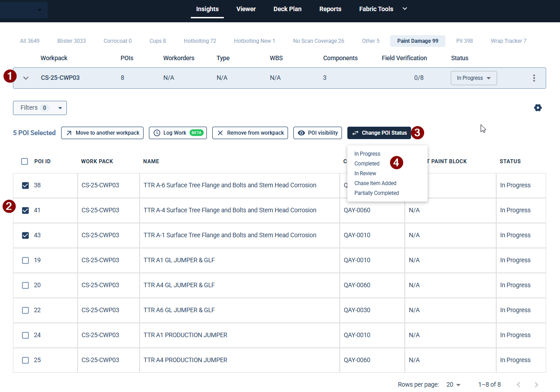The width and height of the screenshot is (560, 392).
Task: Go to next page arrow
Action: [536, 384]
